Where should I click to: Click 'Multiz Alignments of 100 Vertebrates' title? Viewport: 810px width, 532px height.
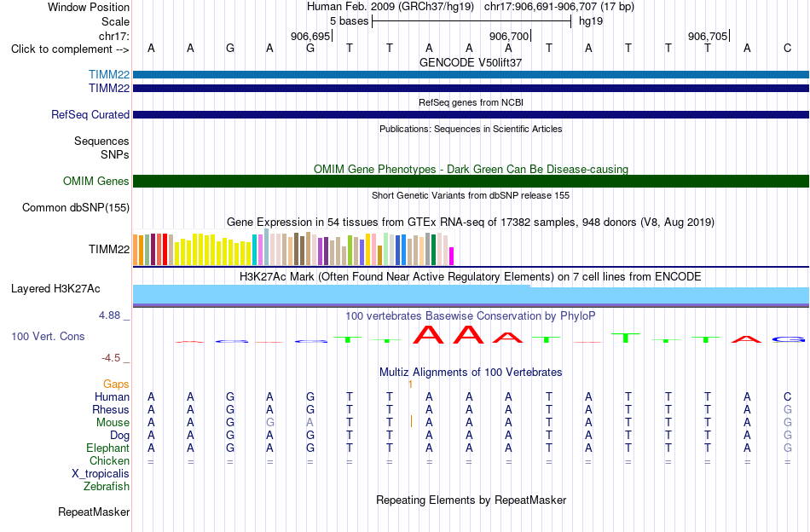click(x=471, y=372)
